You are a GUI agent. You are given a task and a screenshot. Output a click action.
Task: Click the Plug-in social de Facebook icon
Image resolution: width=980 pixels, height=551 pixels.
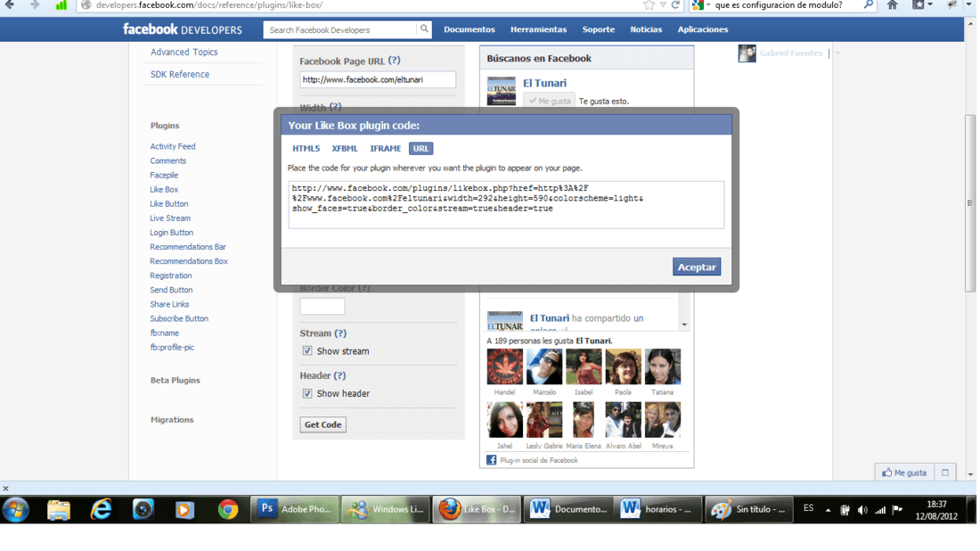491,460
